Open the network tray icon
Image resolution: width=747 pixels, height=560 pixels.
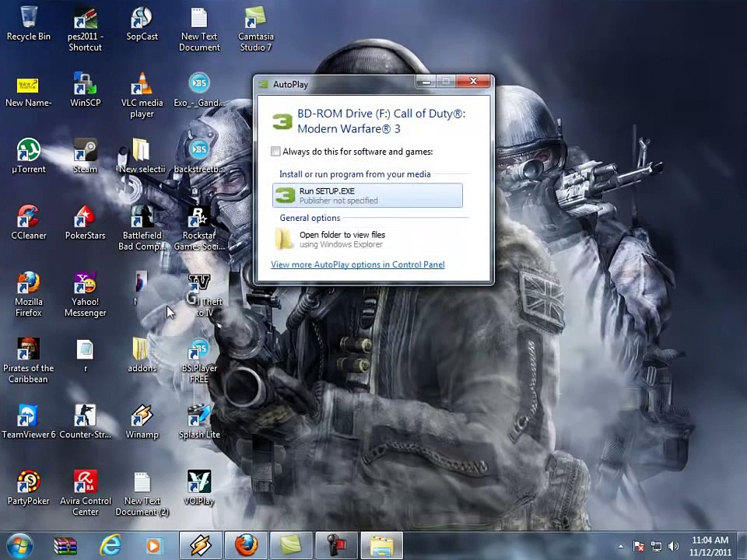point(657,546)
